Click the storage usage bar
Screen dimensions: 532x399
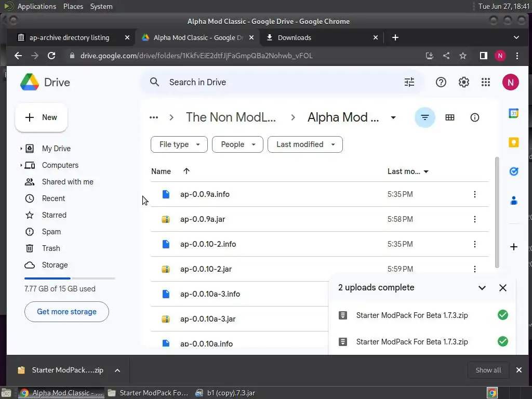click(70, 278)
